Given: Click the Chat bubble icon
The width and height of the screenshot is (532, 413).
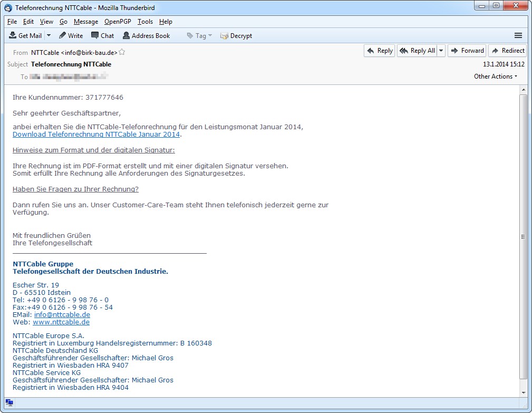Looking at the screenshot, I should 95,35.
